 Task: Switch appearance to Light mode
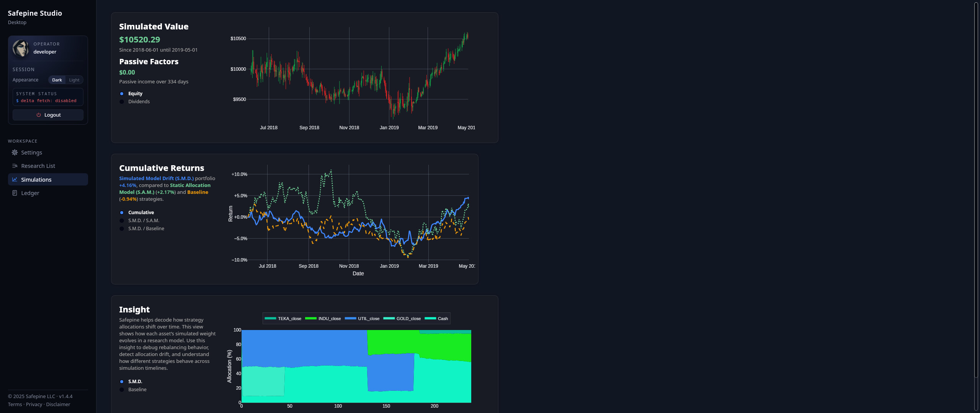pyautogui.click(x=74, y=80)
